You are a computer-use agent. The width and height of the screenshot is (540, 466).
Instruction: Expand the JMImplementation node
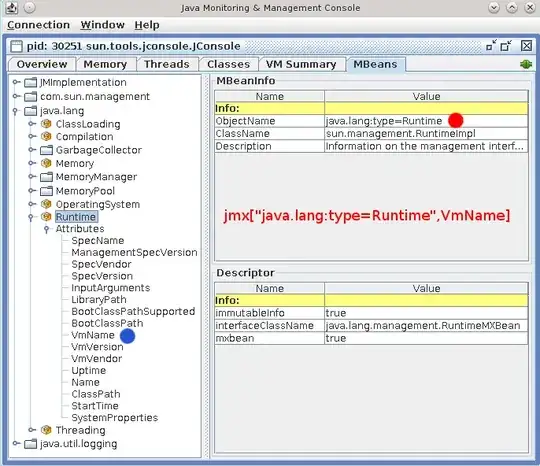coord(16,82)
